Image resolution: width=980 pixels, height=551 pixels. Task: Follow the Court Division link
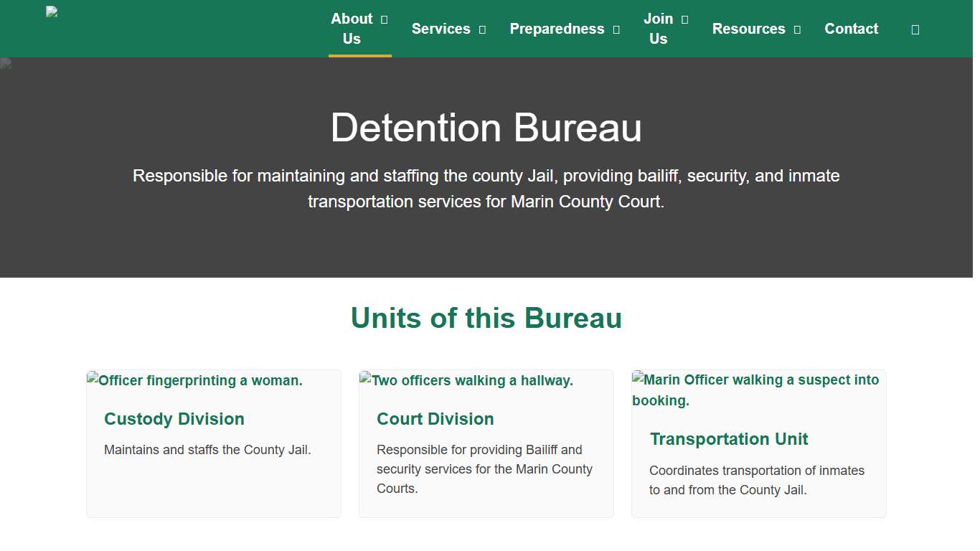[435, 419]
